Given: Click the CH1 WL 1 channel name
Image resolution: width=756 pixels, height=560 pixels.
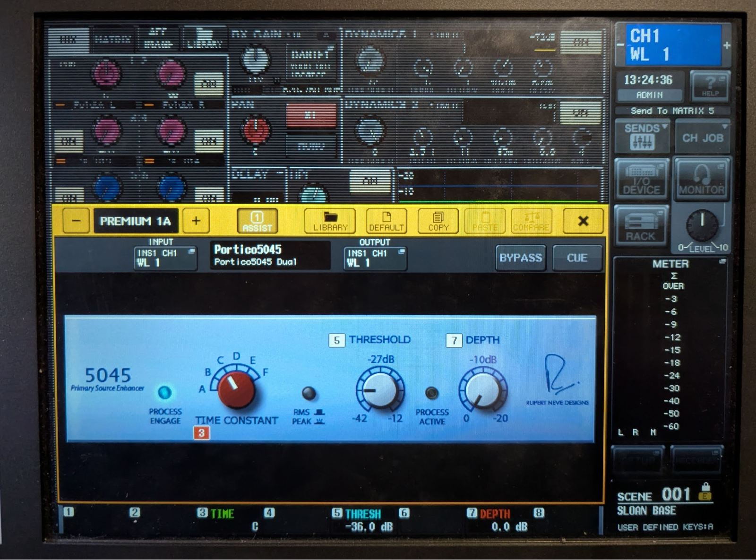Looking at the screenshot, I should tap(674, 45).
